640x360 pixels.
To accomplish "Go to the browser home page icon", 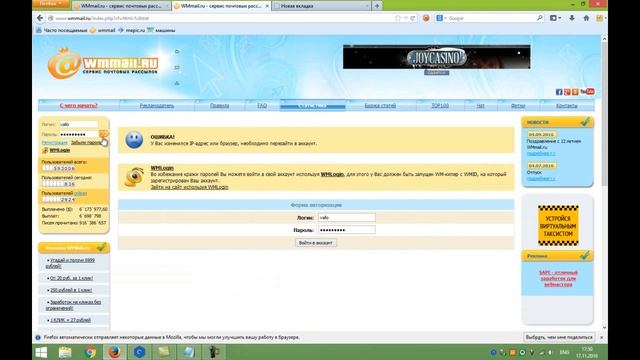I will [x=586, y=18].
